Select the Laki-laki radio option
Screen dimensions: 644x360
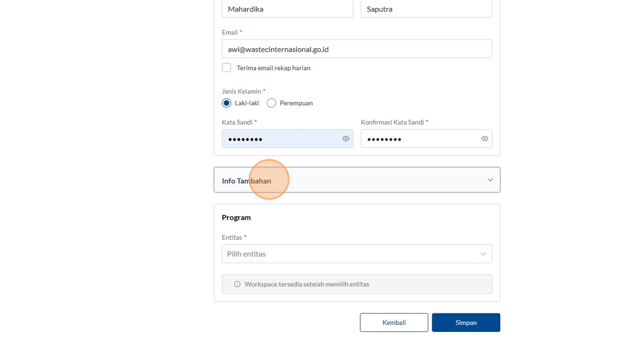pos(227,103)
